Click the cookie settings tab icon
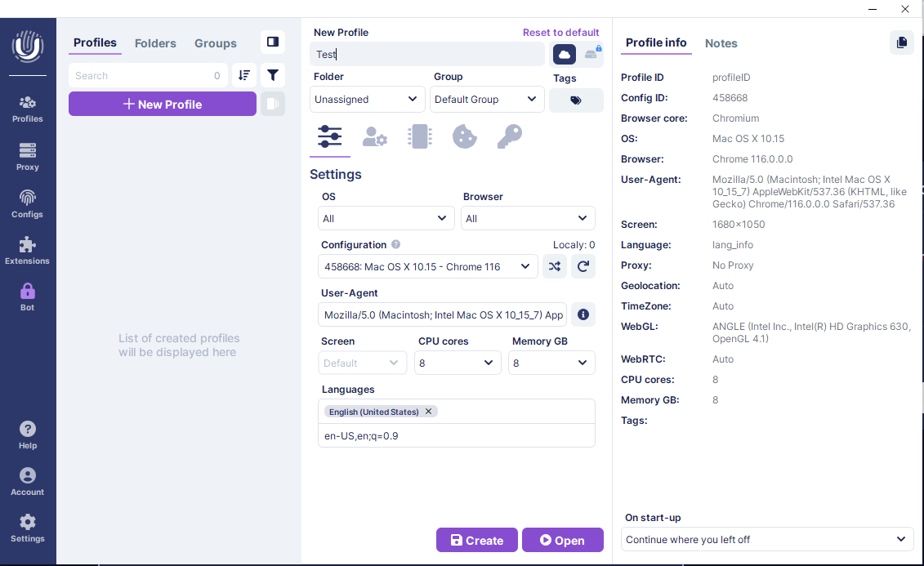This screenshot has width=924, height=566. coord(464,136)
